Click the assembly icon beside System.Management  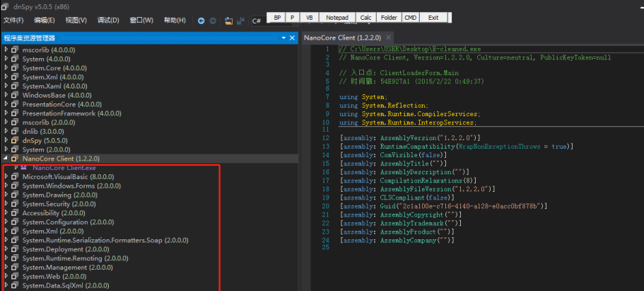tap(15, 267)
